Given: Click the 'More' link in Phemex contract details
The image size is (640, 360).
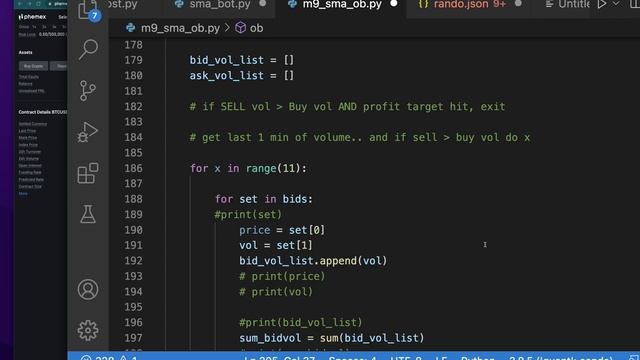Looking at the screenshot, I should point(23,194).
